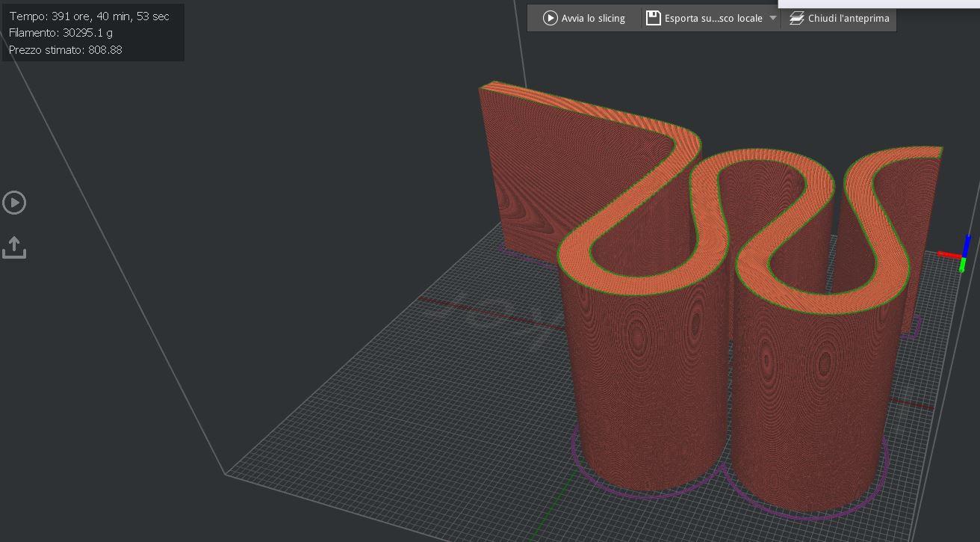Start slicing via Avvia lo slicing label
980x542 pixels.
(593, 18)
